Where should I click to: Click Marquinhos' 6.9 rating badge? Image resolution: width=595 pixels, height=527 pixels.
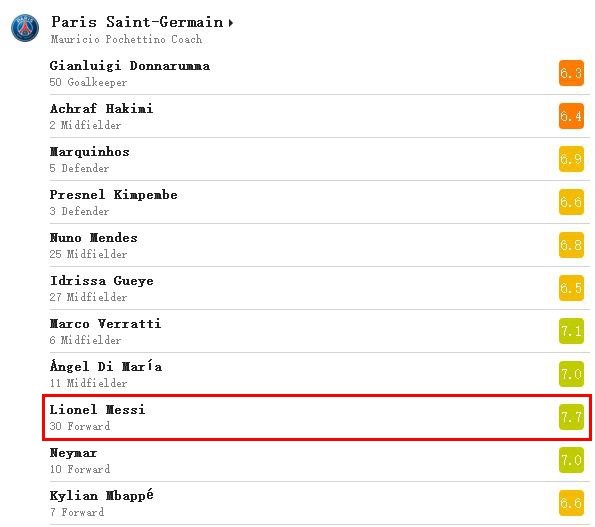(571, 159)
